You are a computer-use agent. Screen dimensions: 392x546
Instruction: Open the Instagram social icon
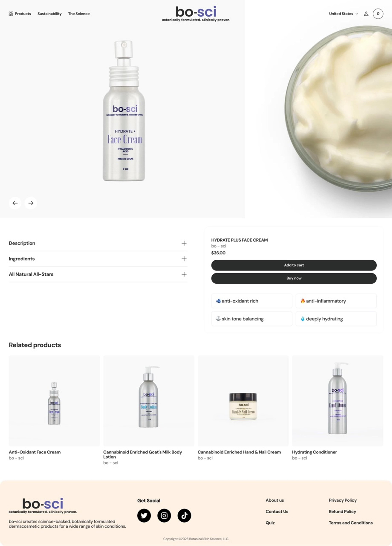pyautogui.click(x=164, y=515)
